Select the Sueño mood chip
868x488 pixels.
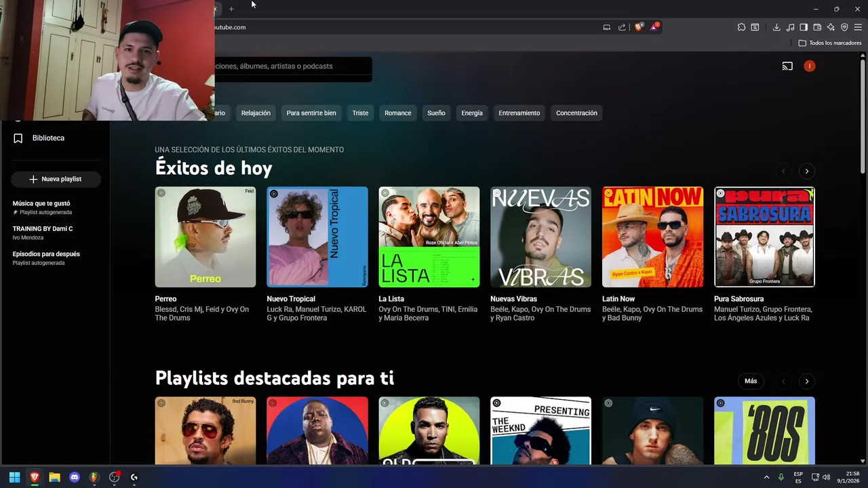(x=436, y=113)
